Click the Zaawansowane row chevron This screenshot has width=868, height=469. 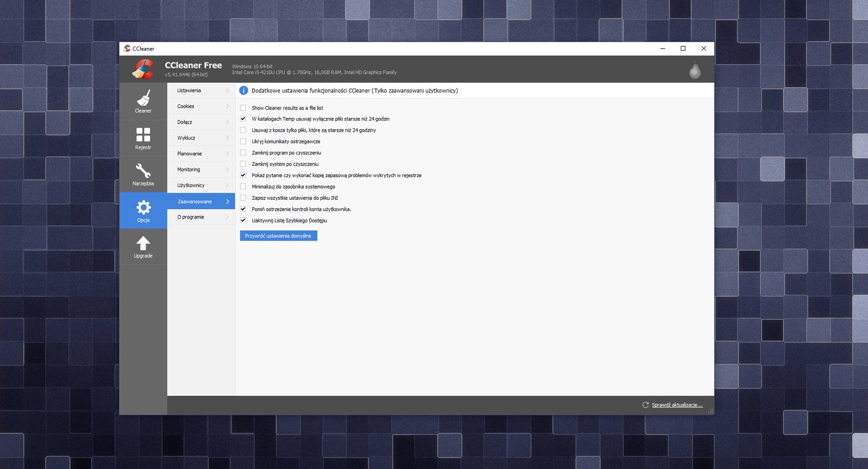tap(228, 201)
